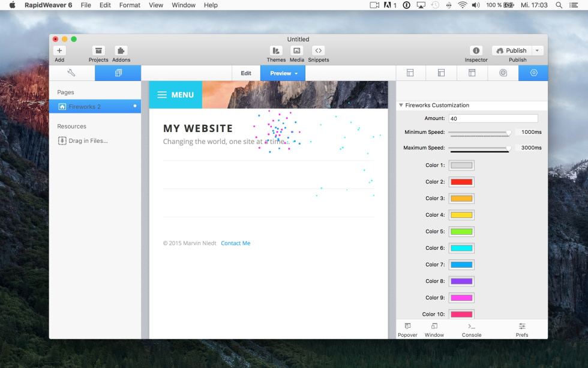The image size is (588, 368).
Task: Click the Maximum Speed slider
Action: click(x=479, y=148)
